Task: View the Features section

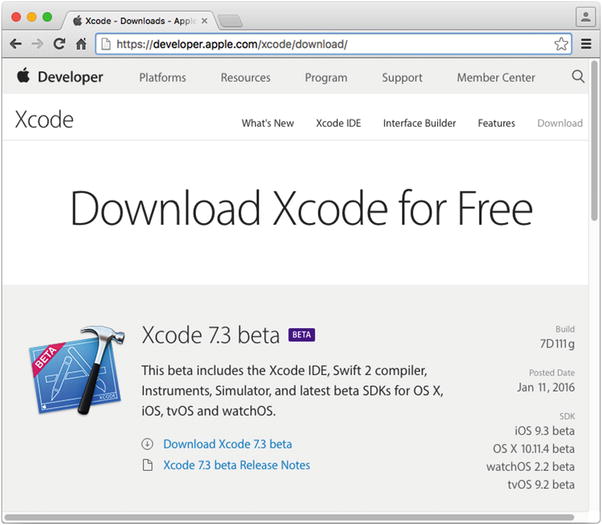Action: point(496,123)
